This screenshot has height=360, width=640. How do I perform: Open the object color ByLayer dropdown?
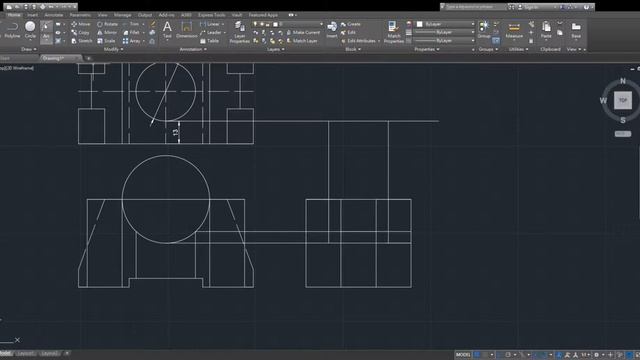445,24
